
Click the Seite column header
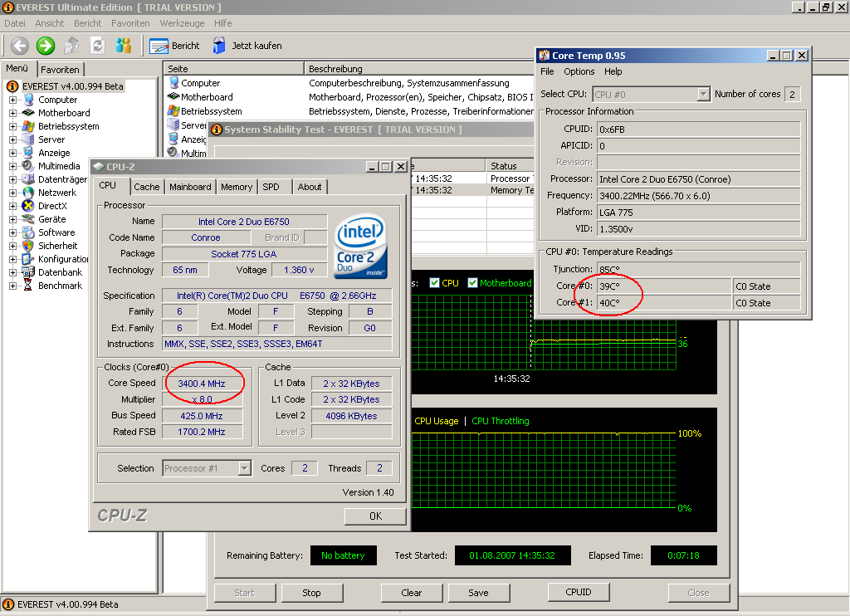click(233, 68)
